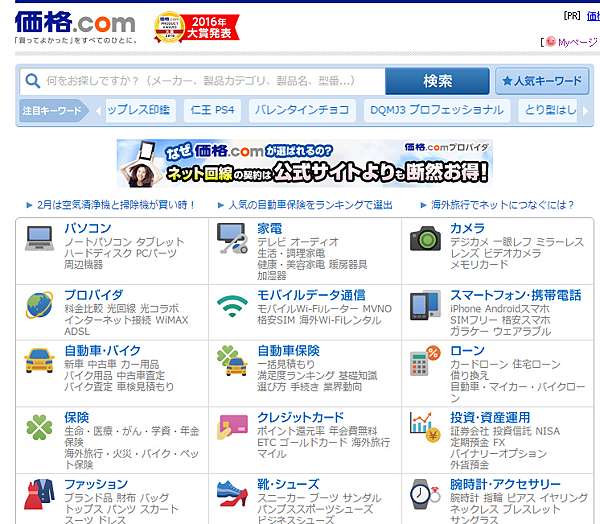Open the ローン category heading

click(x=467, y=351)
